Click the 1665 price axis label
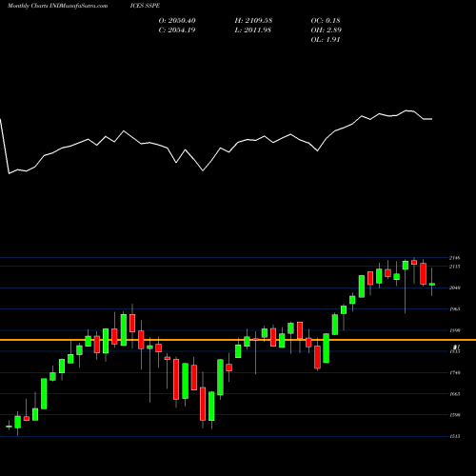 click(x=454, y=394)
